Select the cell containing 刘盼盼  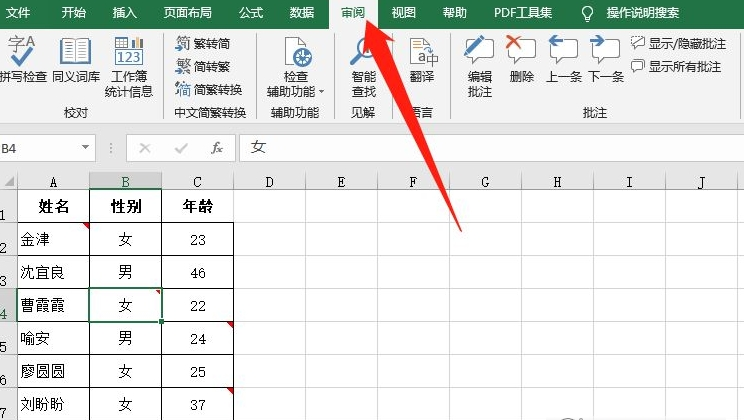53,404
